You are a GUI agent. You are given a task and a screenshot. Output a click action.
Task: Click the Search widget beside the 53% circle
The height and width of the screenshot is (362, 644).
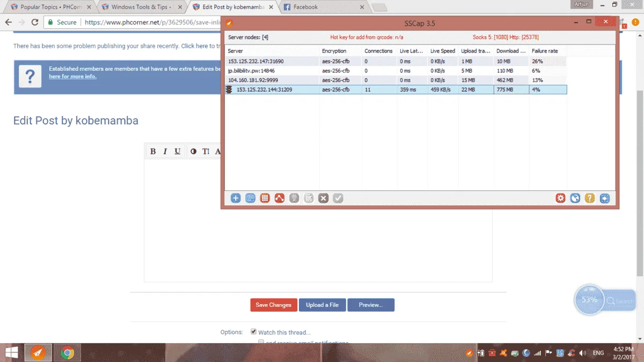620,301
